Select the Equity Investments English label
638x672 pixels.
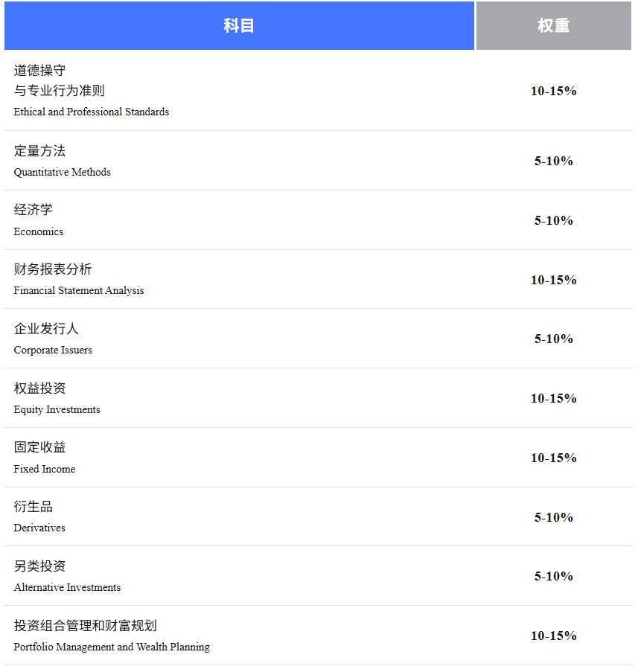pyautogui.click(x=57, y=410)
